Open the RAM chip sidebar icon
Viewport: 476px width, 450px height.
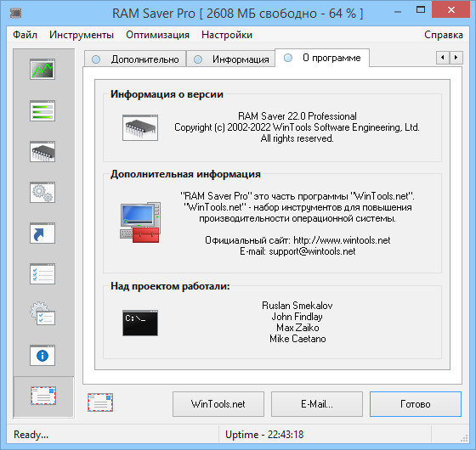point(42,152)
